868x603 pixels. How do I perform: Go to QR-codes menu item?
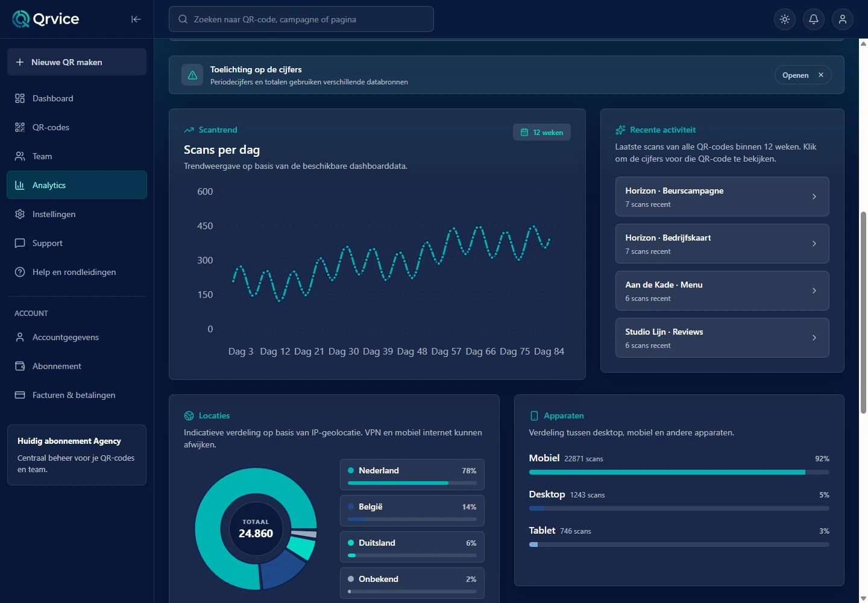click(x=77, y=127)
